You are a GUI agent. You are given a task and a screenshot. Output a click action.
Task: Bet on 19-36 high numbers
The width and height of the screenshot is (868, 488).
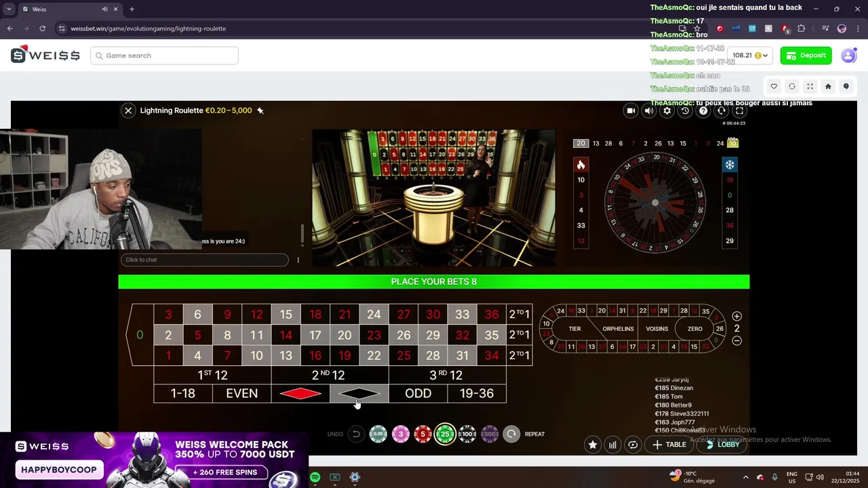[477, 394]
